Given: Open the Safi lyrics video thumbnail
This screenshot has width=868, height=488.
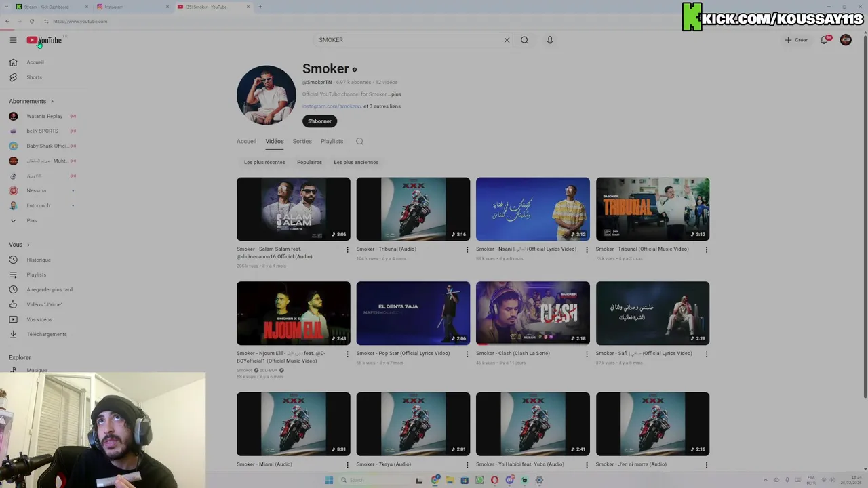Looking at the screenshot, I should 652,313.
